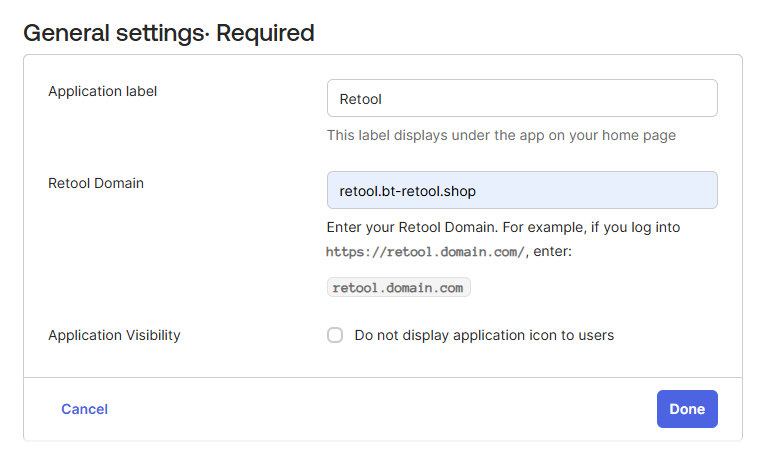This screenshot has width=760, height=452.
Task: Focus the Retool Domain input field
Action: point(522,190)
